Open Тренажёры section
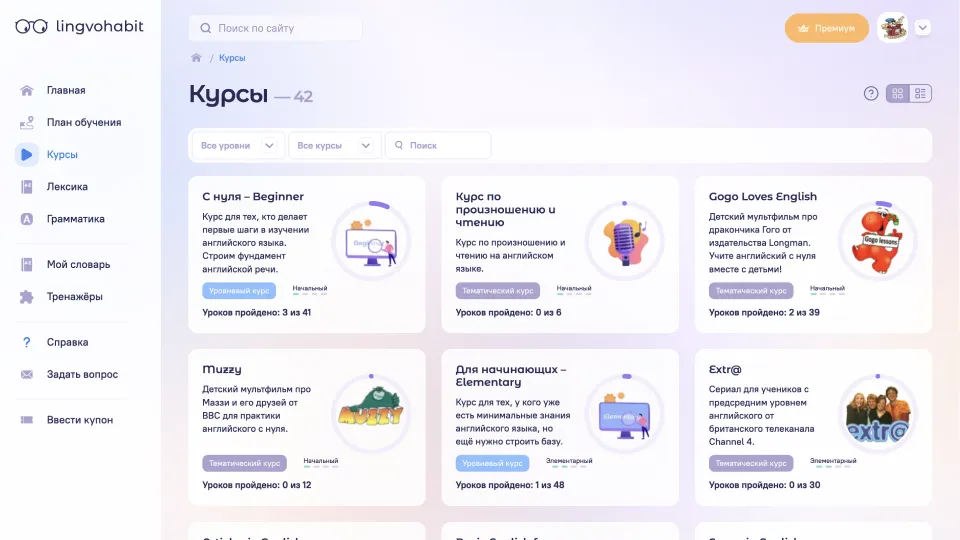Screen dimensions: 960x540 [75, 297]
